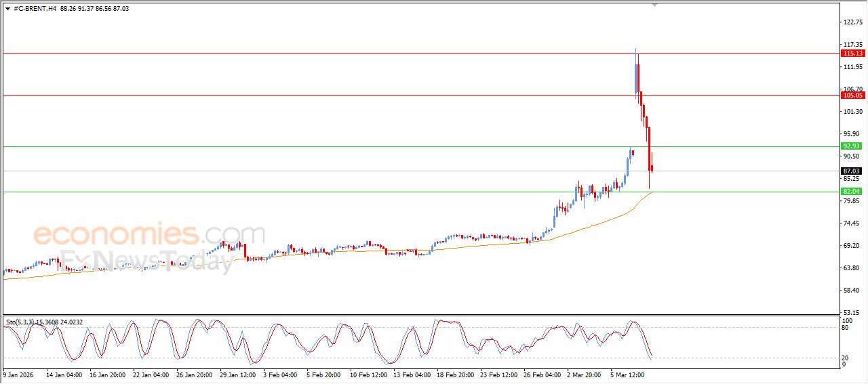868x384 pixels.
Task: Open the dropdown arrow beside #C-BRENT
Action: coord(7,9)
